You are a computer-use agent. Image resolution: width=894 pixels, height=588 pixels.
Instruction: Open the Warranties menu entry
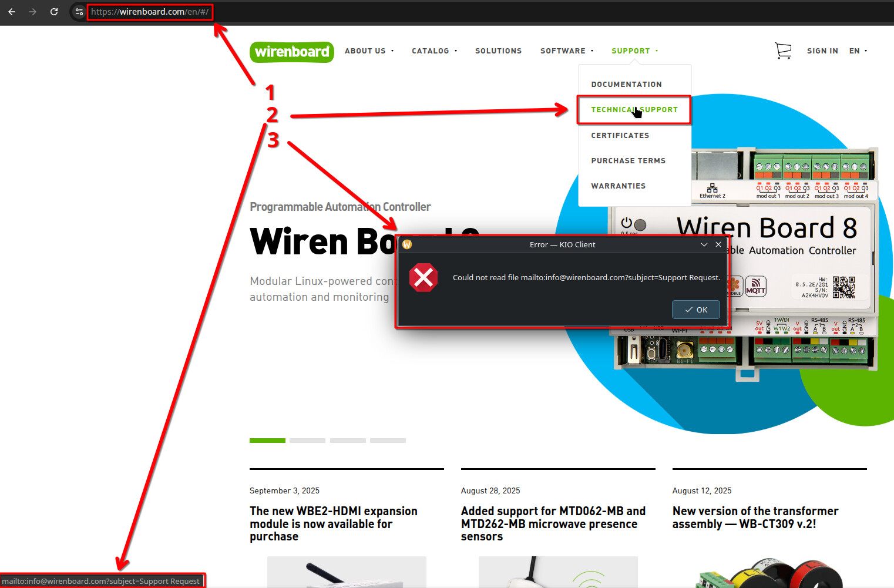[x=618, y=186]
